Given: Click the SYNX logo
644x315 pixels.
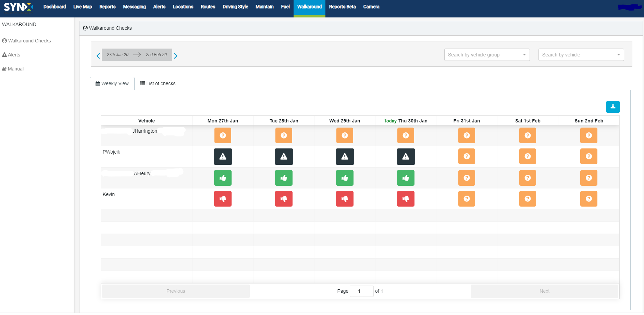Looking at the screenshot, I should [x=18, y=7].
